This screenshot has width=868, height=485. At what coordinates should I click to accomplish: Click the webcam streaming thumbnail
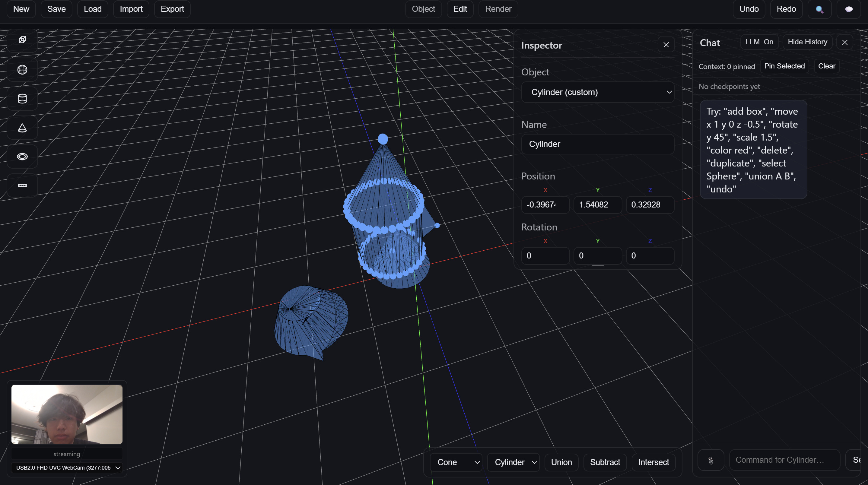(x=67, y=414)
